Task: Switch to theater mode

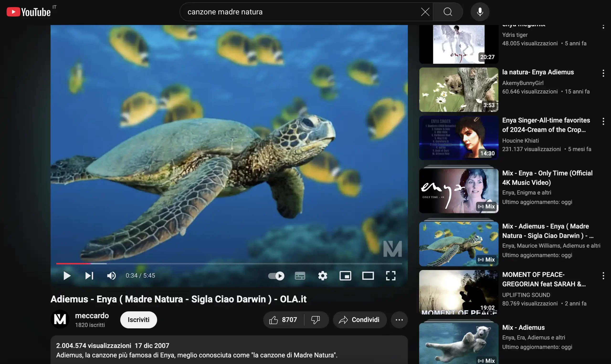Action: point(368,276)
